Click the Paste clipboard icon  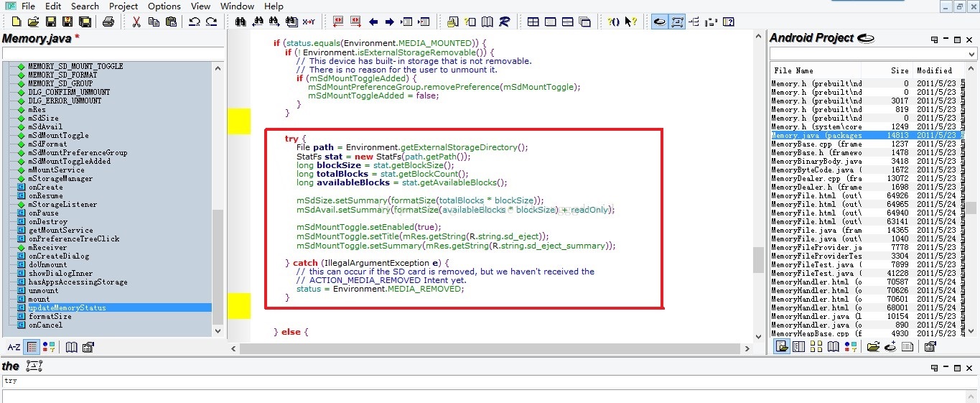pos(170,22)
